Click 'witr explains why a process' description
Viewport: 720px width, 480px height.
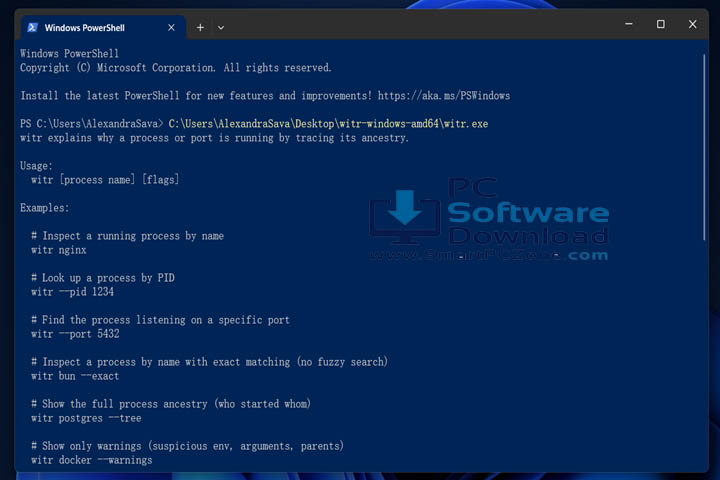point(214,138)
